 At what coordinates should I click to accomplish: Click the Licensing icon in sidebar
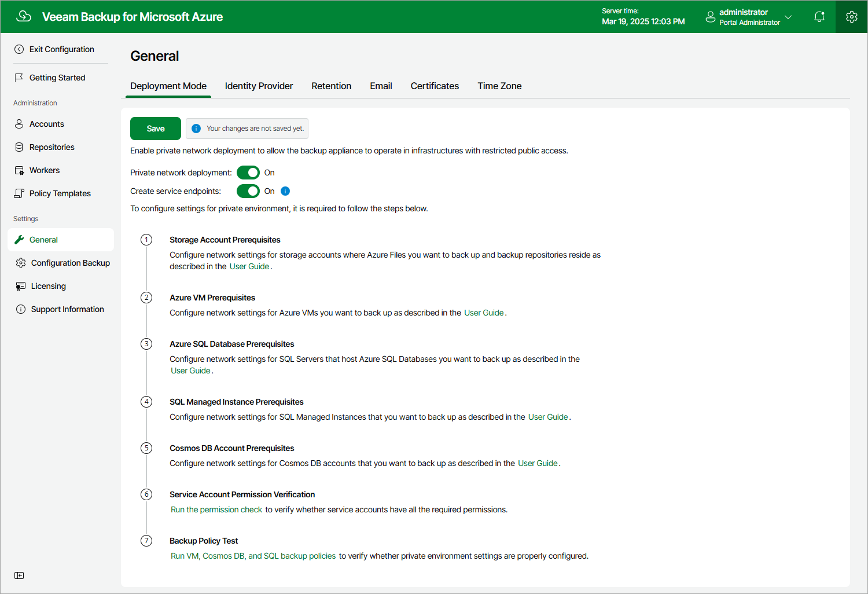tap(21, 286)
